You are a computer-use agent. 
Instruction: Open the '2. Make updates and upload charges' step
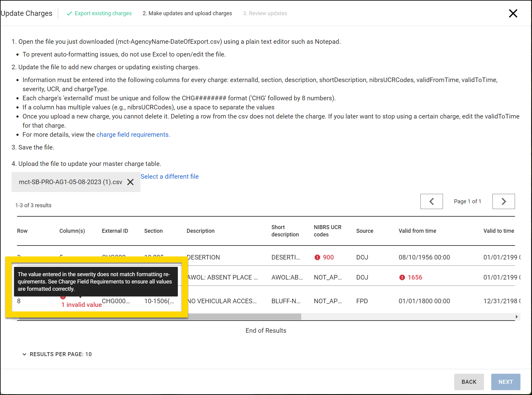pos(187,13)
